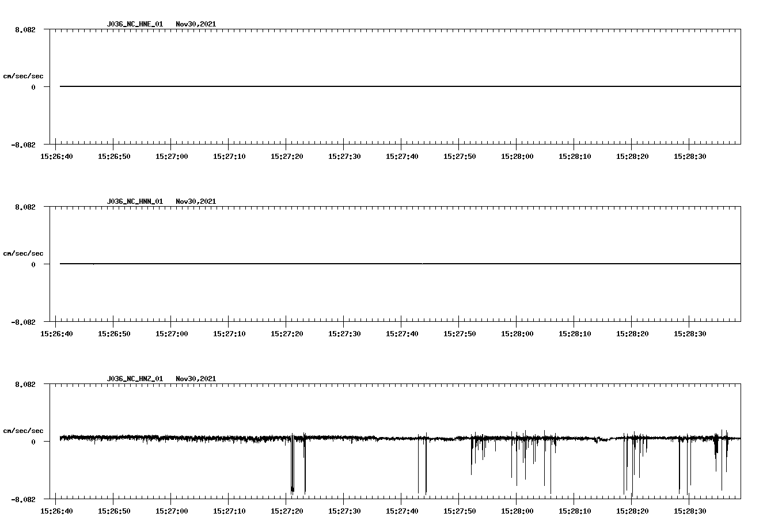Click the 0 axis value on HNE plot

pos(33,87)
